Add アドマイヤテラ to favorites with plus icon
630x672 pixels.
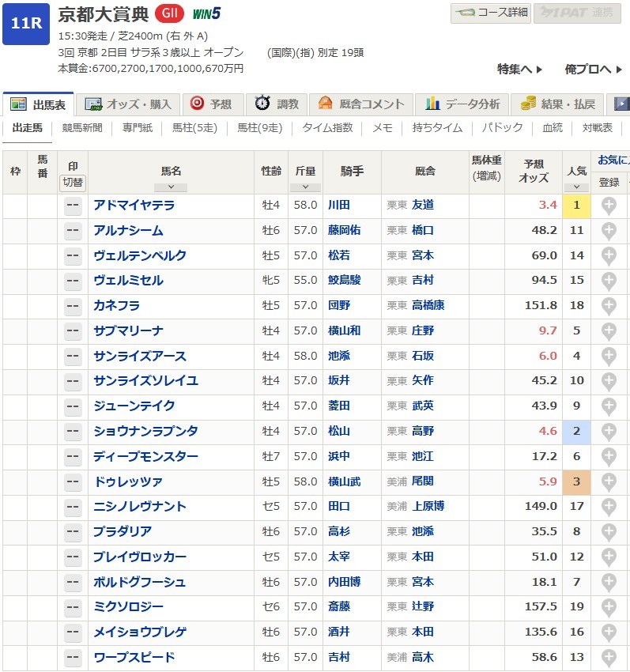click(x=609, y=206)
